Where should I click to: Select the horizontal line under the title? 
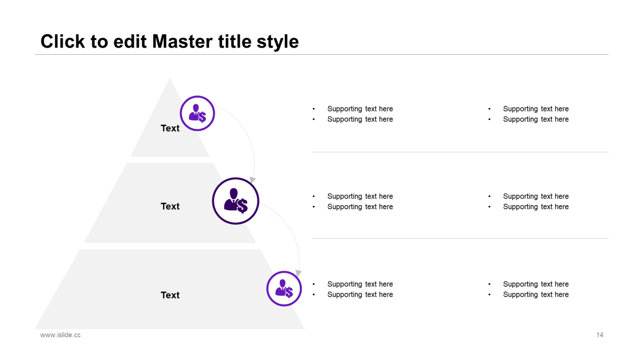coord(322,54)
